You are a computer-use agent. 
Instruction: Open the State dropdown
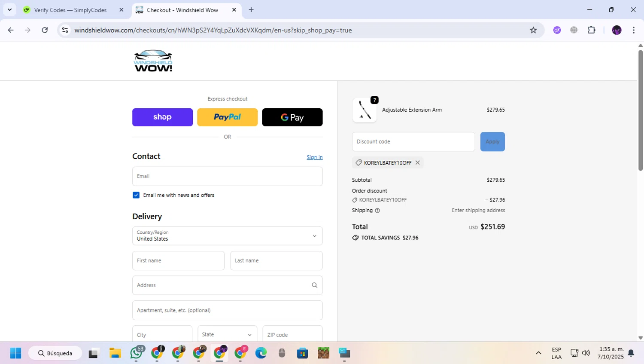[227, 334]
